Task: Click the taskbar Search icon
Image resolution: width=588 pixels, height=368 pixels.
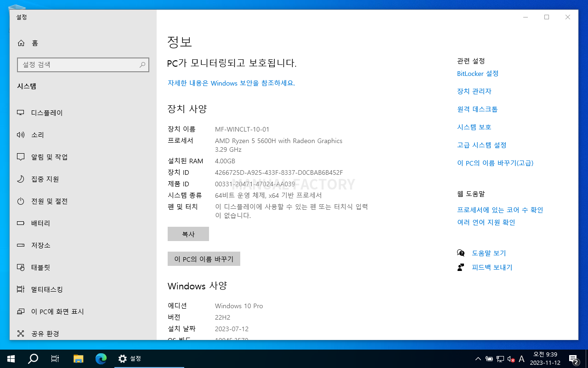Action: [x=33, y=358]
